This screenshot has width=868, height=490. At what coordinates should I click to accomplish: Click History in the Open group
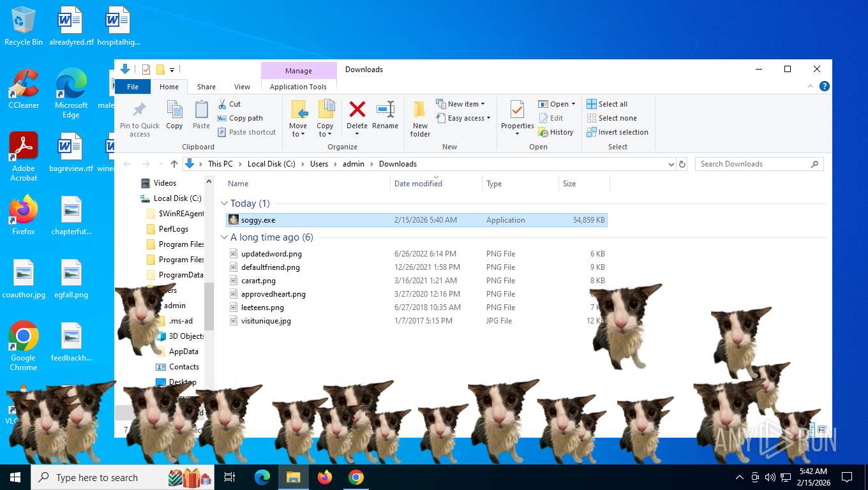point(556,132)
